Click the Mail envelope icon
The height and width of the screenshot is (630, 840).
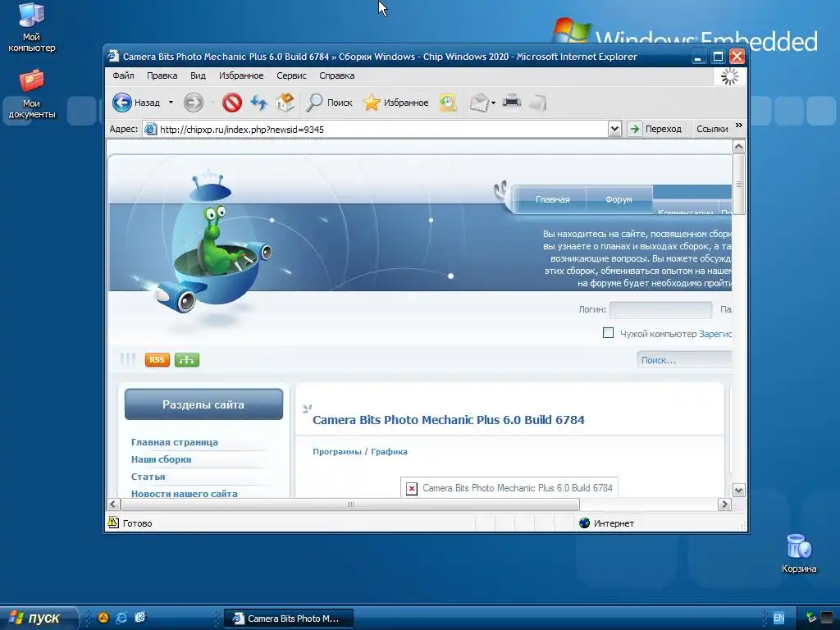coord(479,103)
